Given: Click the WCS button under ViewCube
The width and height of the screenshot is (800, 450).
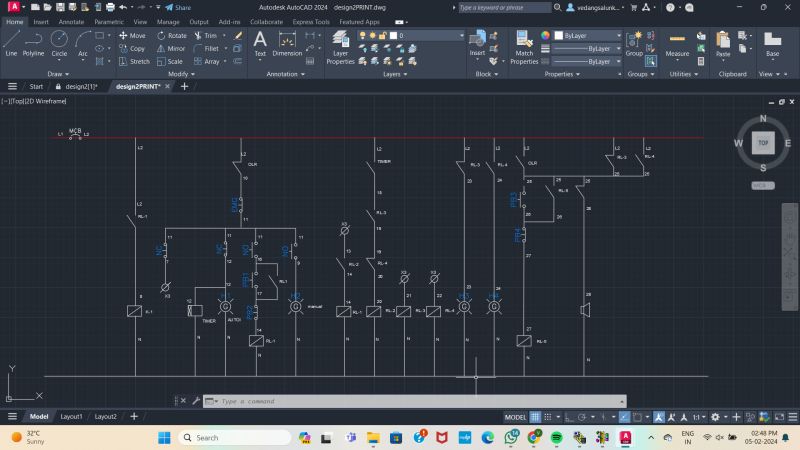Looking at the screenshot, I should 762,185.
